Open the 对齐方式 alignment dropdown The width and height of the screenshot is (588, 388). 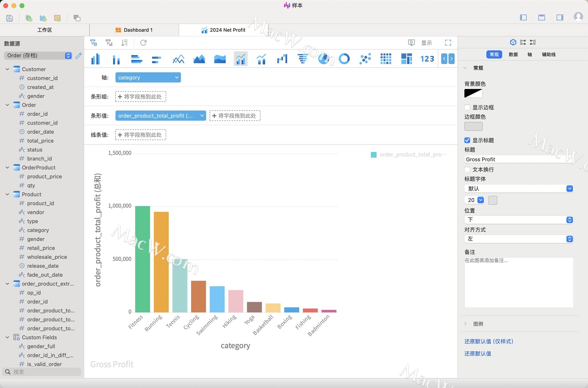519,239
